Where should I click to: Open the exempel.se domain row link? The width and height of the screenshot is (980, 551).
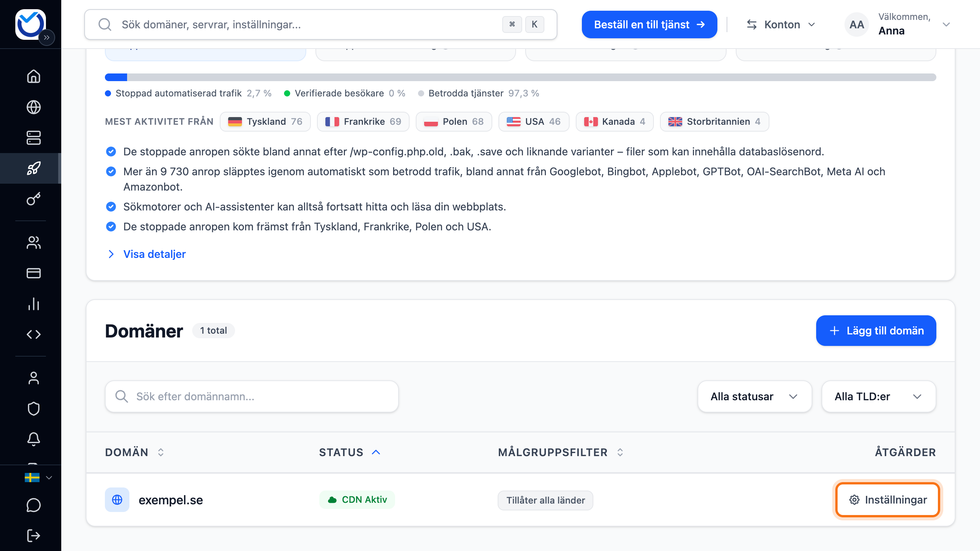[171, 500]
